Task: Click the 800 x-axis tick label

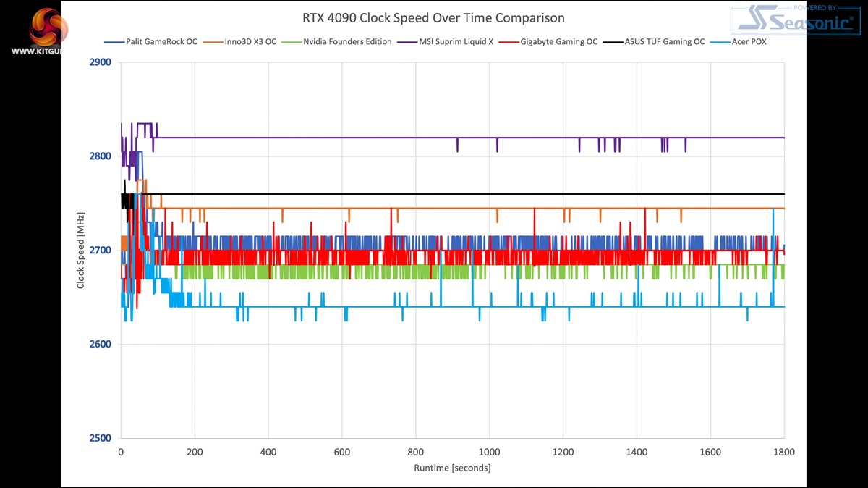Action: click(416, 452)
